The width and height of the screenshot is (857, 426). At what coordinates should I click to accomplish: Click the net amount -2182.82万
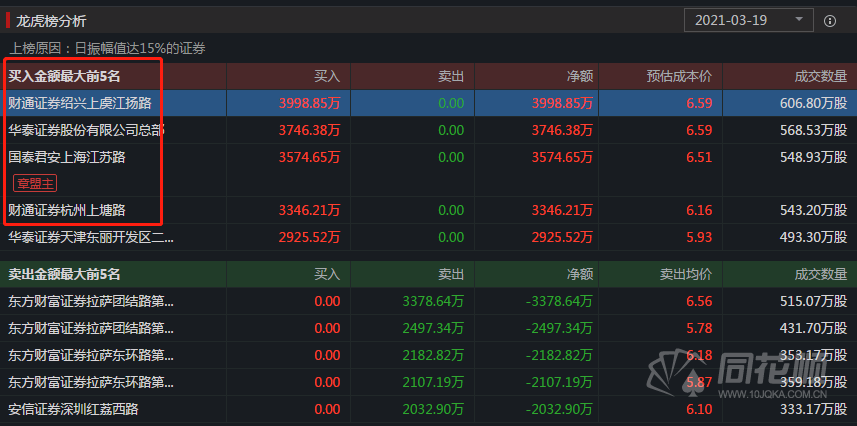click(560, 355)
